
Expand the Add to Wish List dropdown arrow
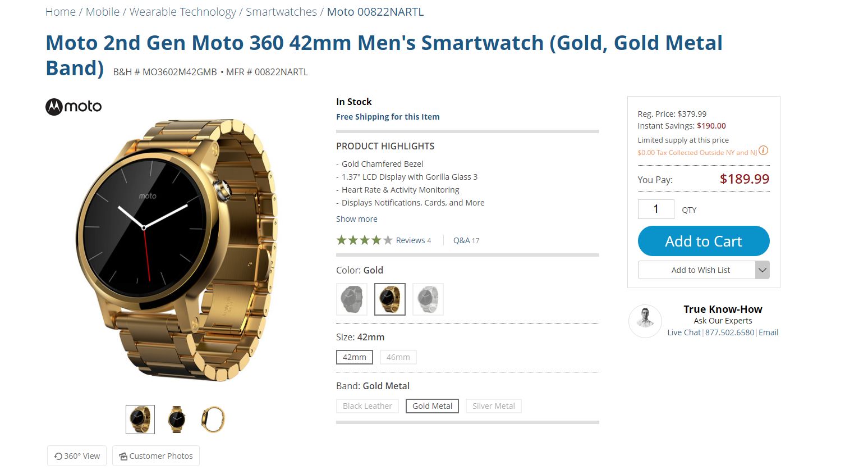click(x=762, y=270)
